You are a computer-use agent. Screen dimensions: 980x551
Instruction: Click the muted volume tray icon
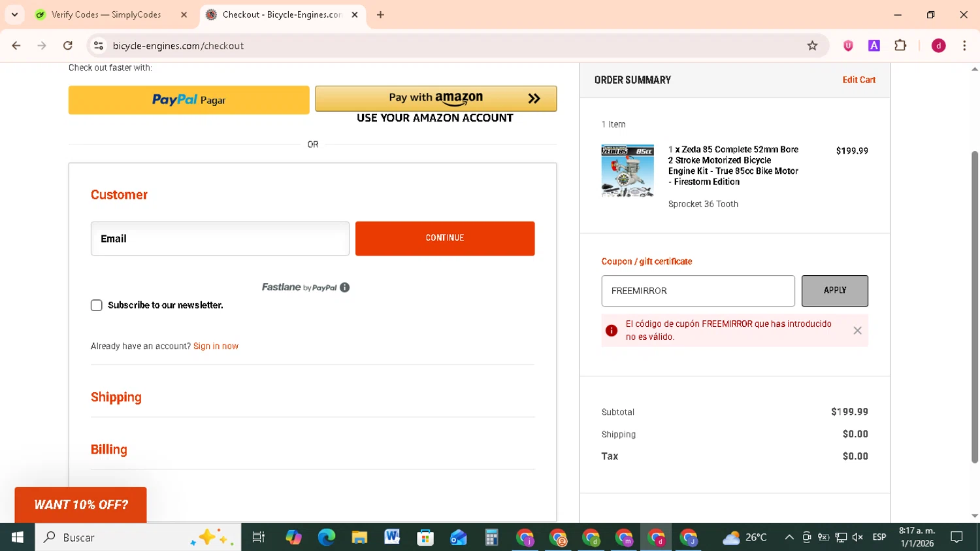click(x=858, y=537)
